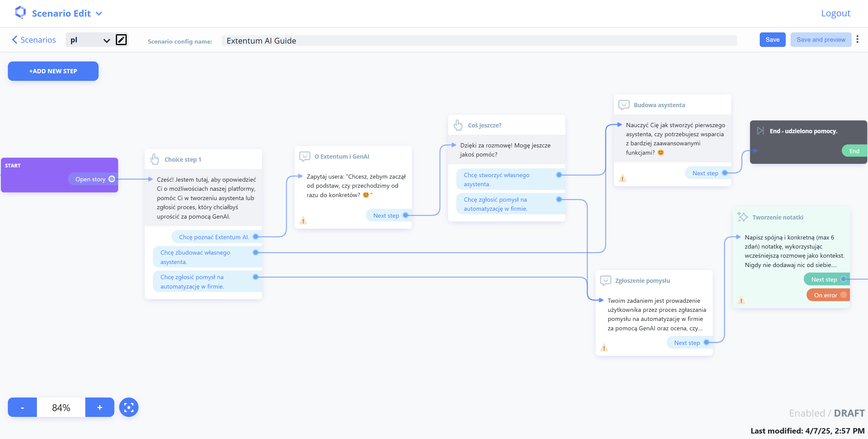Click the Budowa asystenta chat icon

point(624,105)
